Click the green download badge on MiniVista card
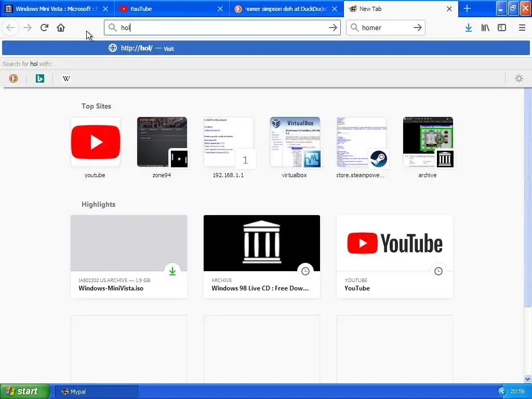The width and height of the screenshot is (532, 399). 172,271
